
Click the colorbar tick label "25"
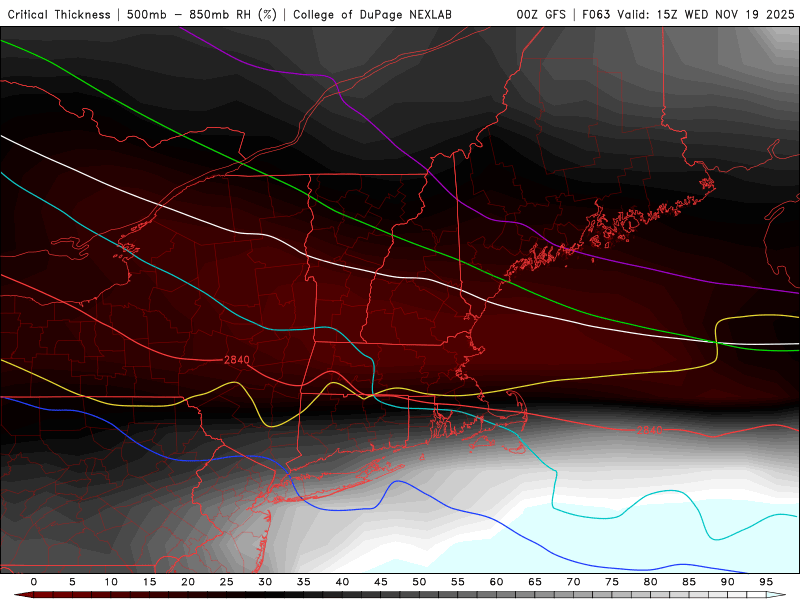pyautogui.click(x=227, y=582)
